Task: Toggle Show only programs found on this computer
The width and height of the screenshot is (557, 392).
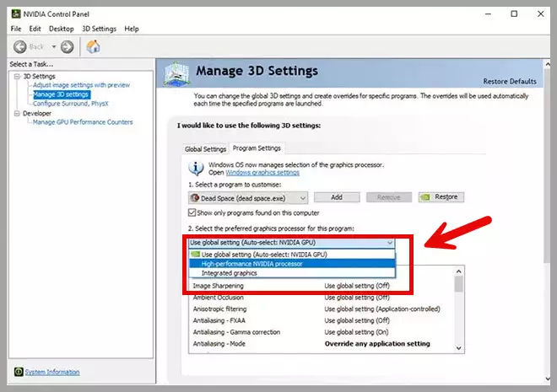Action: 192,212
